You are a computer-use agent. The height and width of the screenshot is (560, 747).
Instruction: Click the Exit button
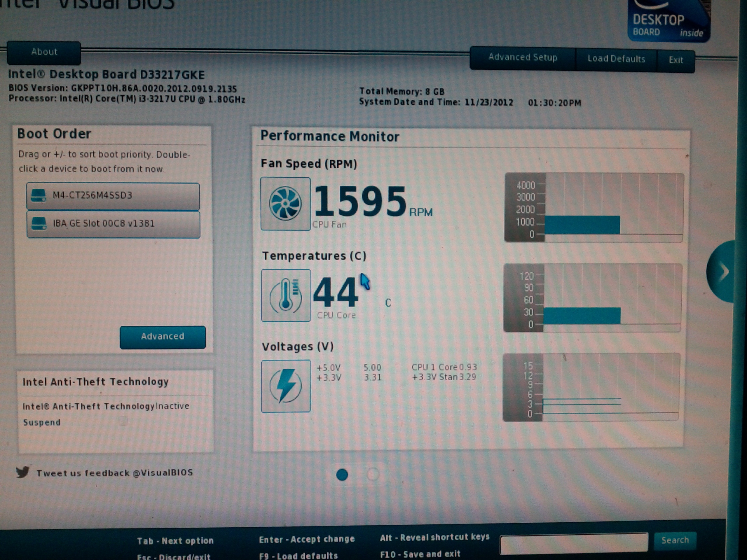[676, 61]
